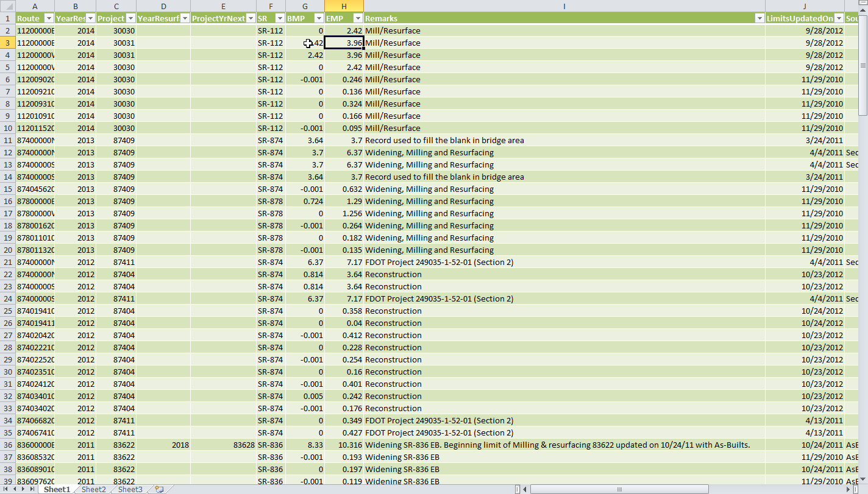Click the SR-878 cell in row 16

(x=271, y=201)
